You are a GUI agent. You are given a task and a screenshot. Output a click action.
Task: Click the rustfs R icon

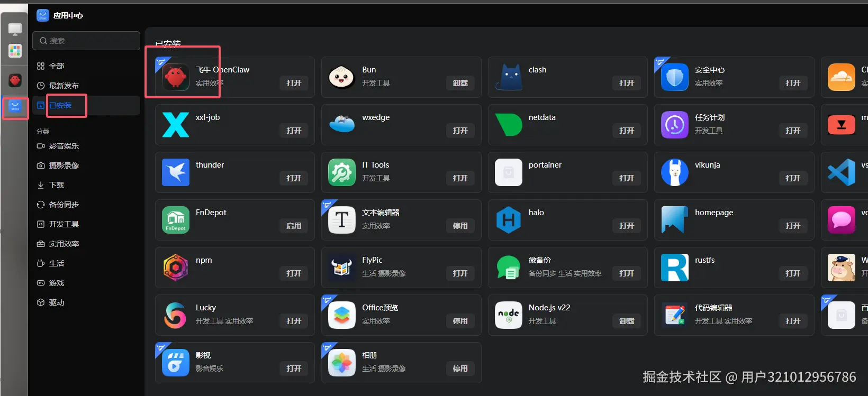point(675,268)
